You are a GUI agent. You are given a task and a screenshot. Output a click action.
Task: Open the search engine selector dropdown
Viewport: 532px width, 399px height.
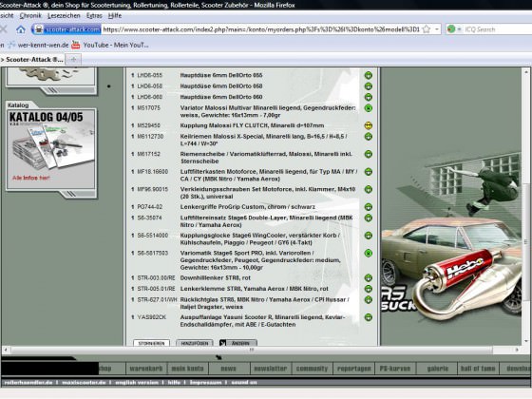click(460, 29)
